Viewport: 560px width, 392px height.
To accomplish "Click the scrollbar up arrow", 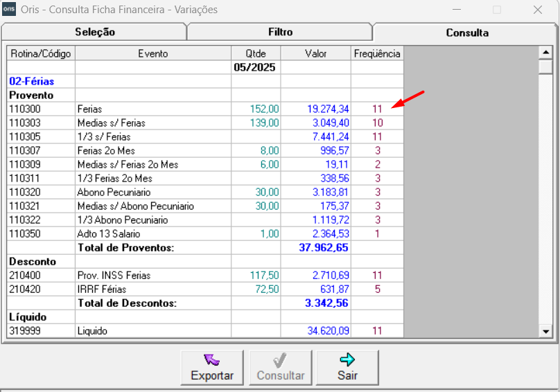I will click(545, 53).
